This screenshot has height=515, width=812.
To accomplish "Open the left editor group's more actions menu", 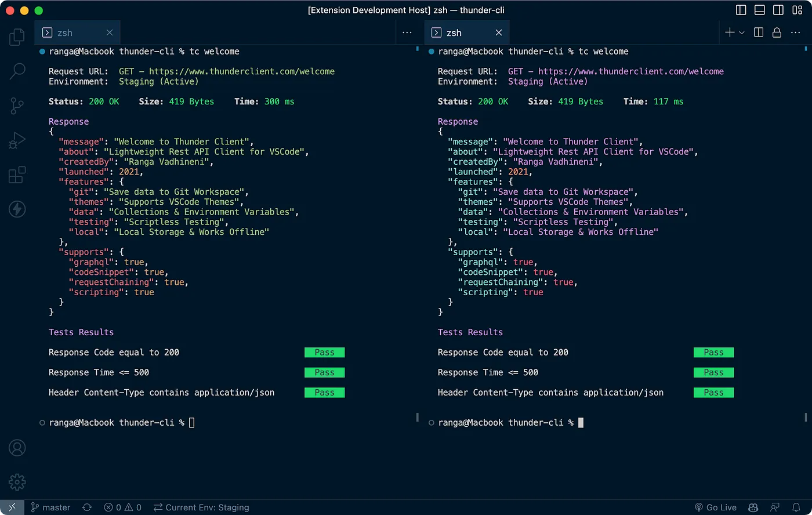I will pyautogui.click(x=407, y=33).
